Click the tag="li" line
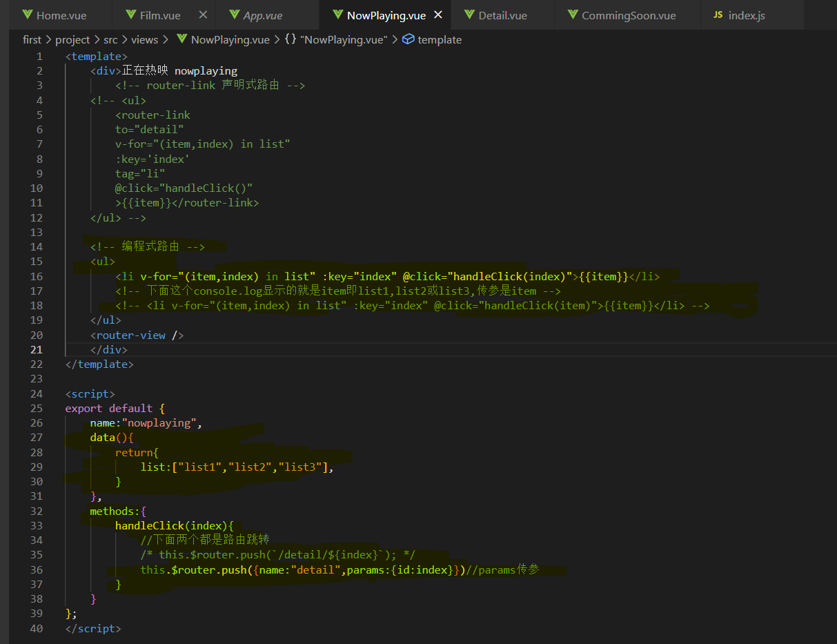The height and width of the screenshot is (644, 837). click(140, 173)
